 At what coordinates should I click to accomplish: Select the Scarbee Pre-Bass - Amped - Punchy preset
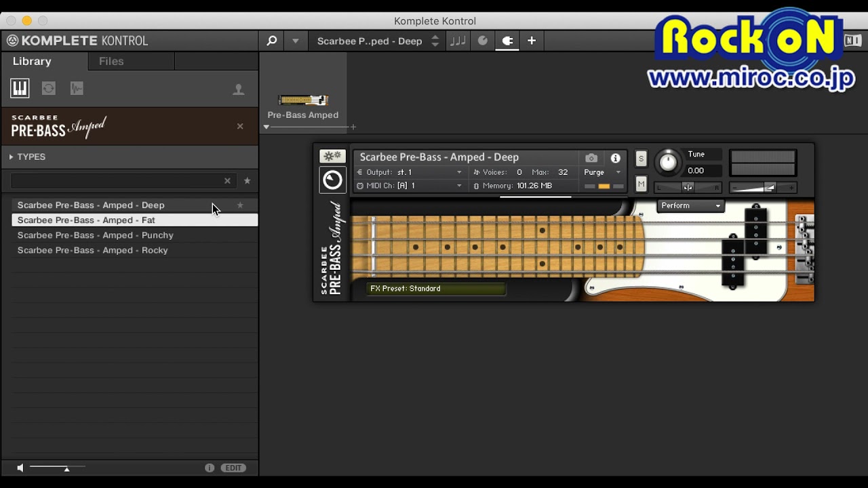(96, 235)
